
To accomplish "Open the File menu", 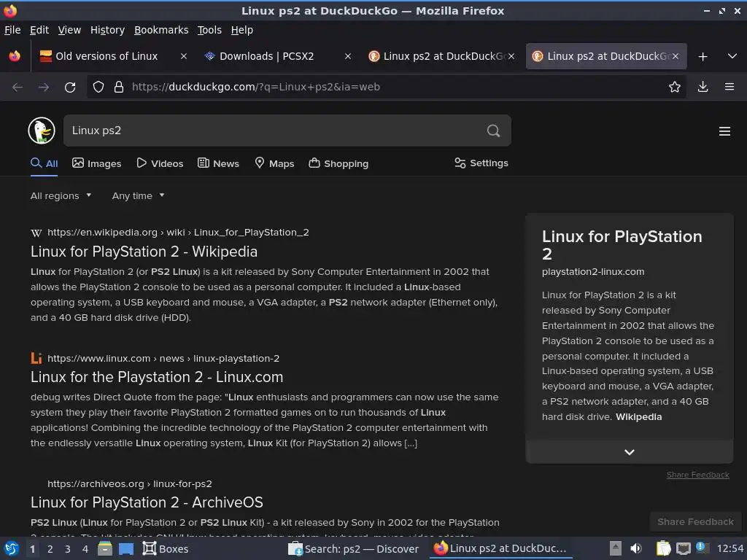I will 12,30.
